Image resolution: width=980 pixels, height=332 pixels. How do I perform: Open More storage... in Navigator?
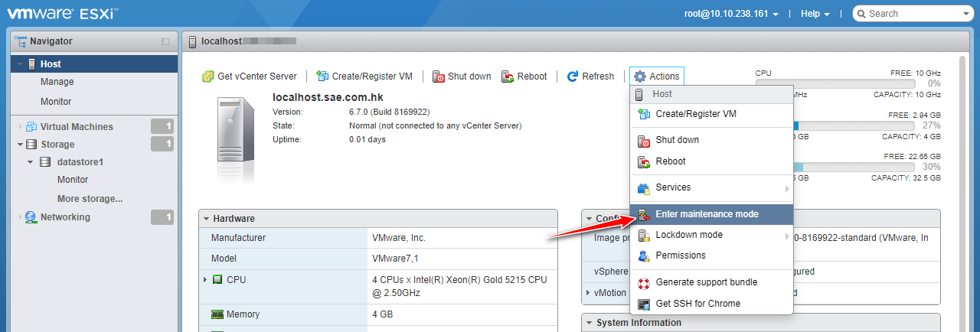(90, 199)
